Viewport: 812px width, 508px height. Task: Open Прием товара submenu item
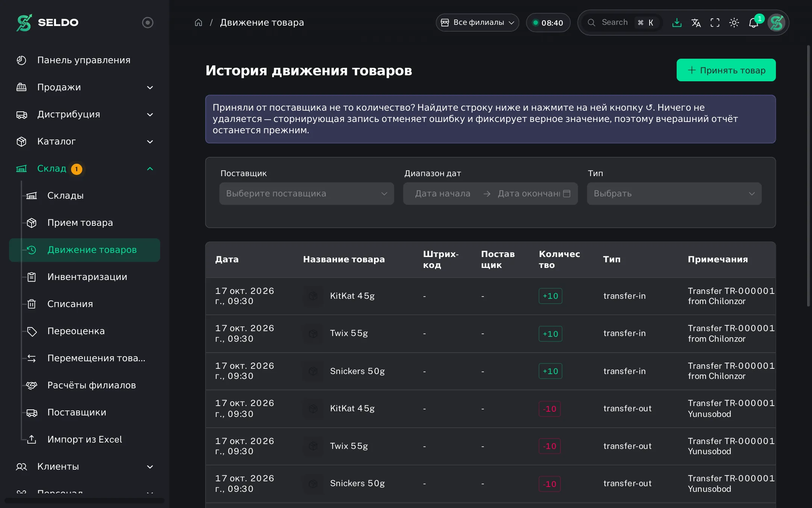tap(85, 223)
